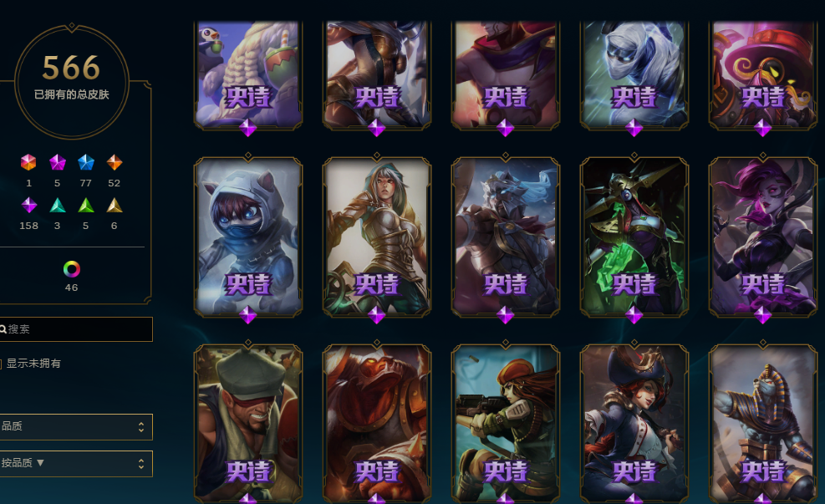Viewport: 825px width, 504px height.
Task: Click the teal triangle gem icon above 3
Action: tap(58, 205)
